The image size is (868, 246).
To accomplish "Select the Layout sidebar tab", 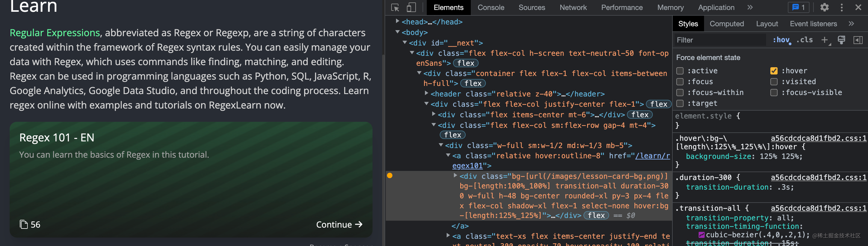I will click(766, 24).
